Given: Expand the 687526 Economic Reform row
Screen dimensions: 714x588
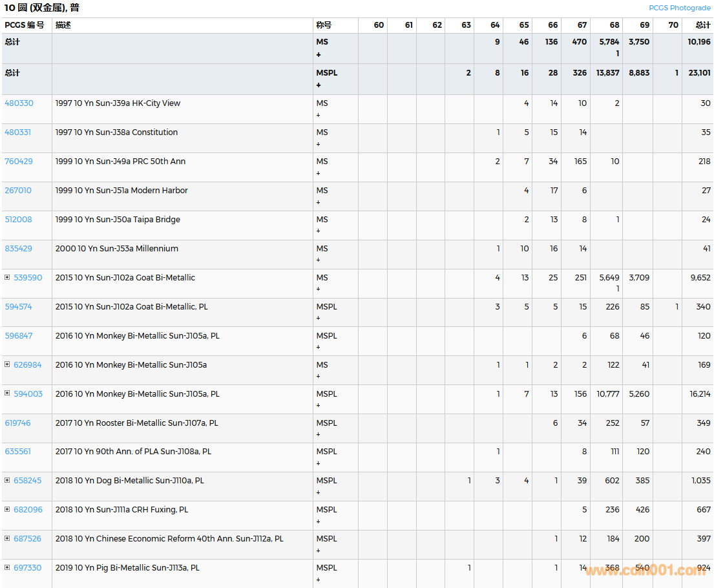Looking at the screenshot, I should point(7,538).
